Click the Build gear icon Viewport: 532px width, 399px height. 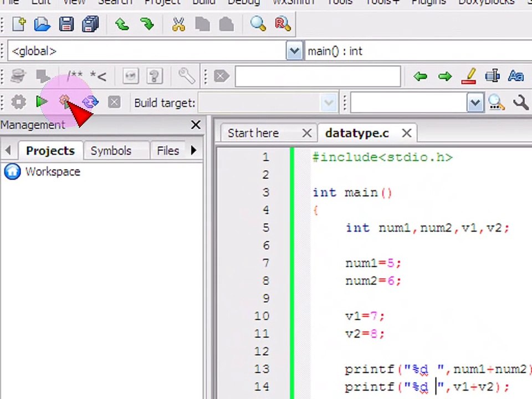[18, 102]
